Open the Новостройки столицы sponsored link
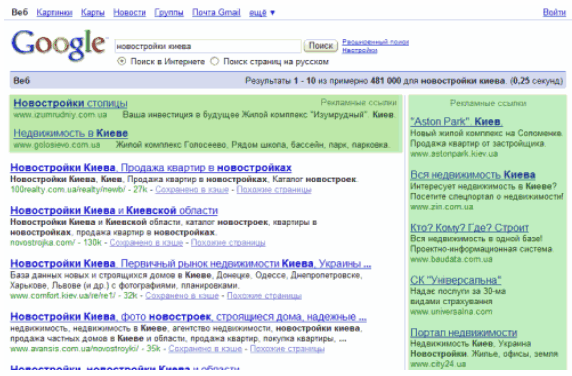Screen dimensions: 572x376 (70, 103)
